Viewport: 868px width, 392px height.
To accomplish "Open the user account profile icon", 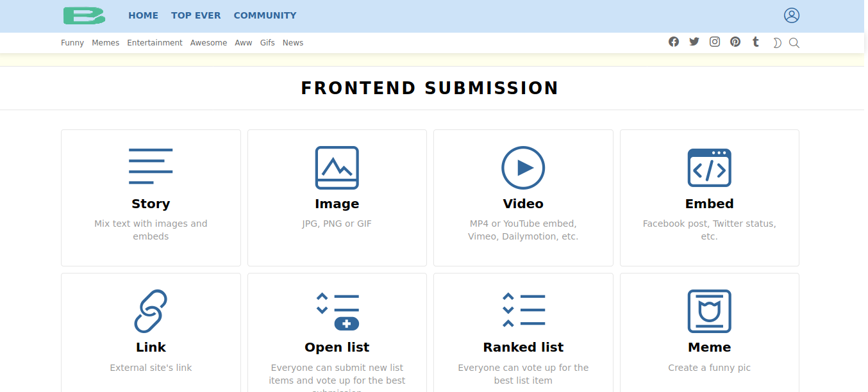I will click(x=792, y=15).
